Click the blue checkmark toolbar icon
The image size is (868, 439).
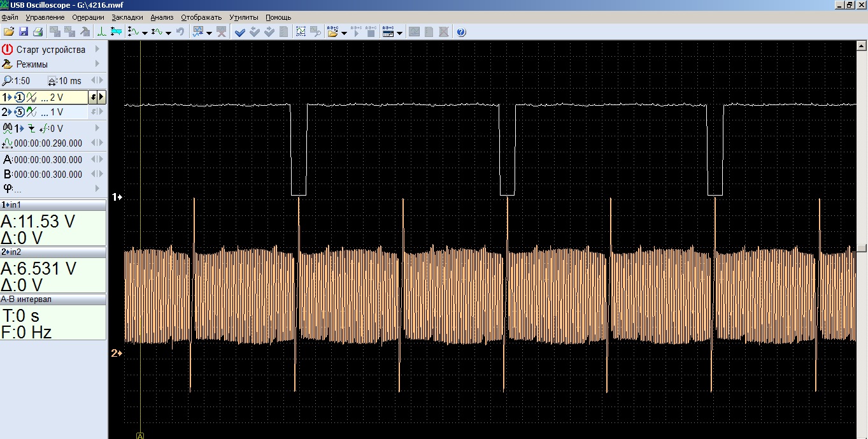tap(240, 32)
